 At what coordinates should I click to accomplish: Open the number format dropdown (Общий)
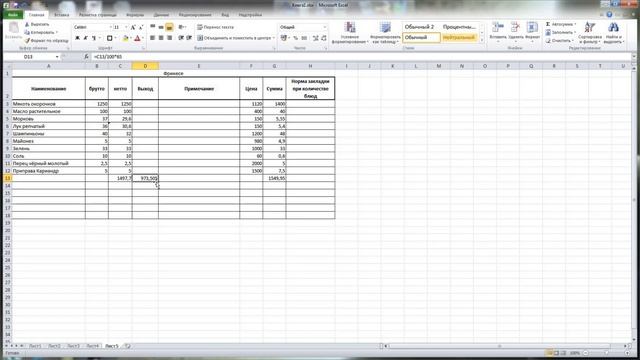(x=325, y=27)
